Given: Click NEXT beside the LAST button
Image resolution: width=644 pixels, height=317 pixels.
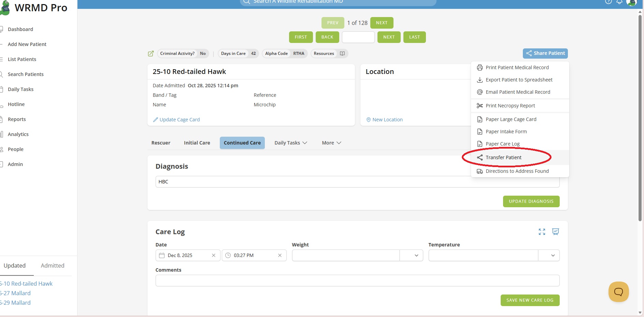Looking at the screenshot, I should point(389,37).
